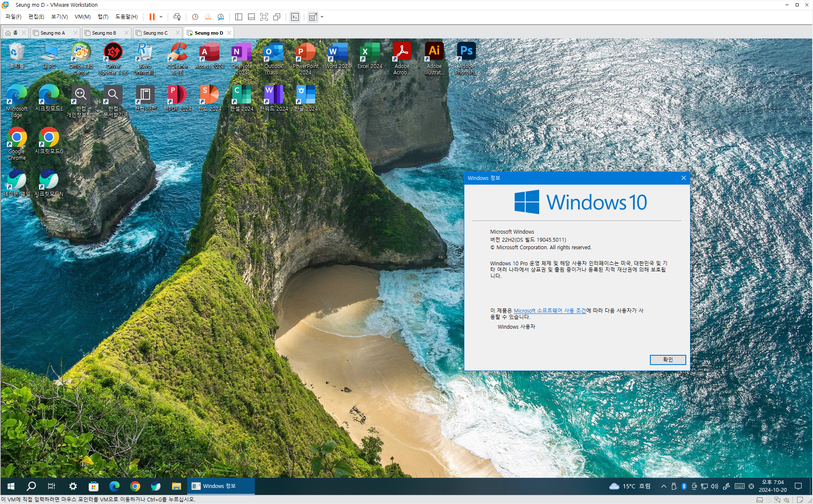Open the snapshot manager icon

[221, 17]
